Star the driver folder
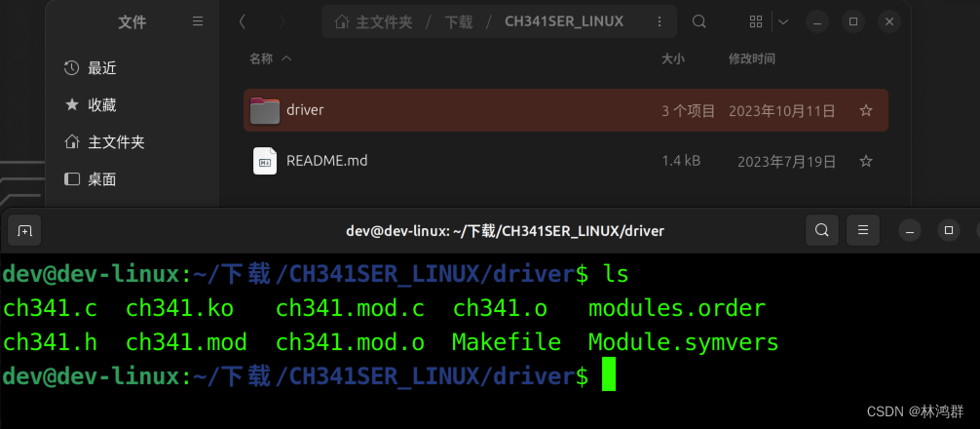Image resolution: width=980 pixels, height=429 pixels. coord(866,111)
